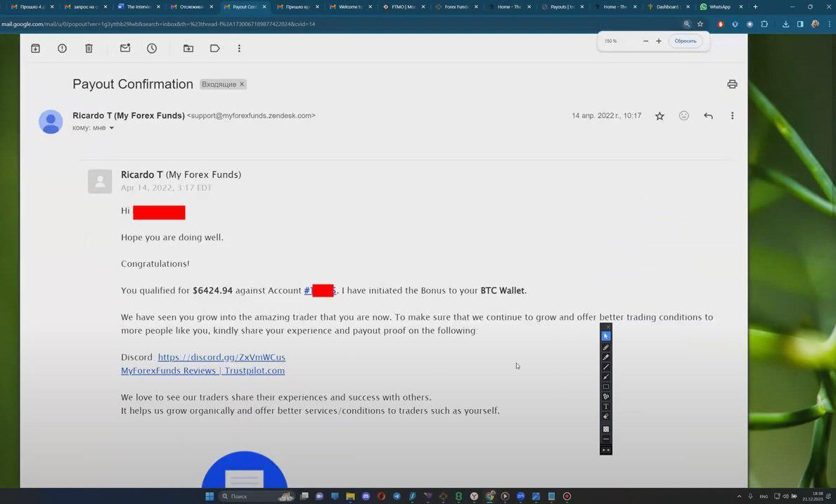Open the message's three-dot options menu
This screenshot has height=504, width=836.
point(732,115)
